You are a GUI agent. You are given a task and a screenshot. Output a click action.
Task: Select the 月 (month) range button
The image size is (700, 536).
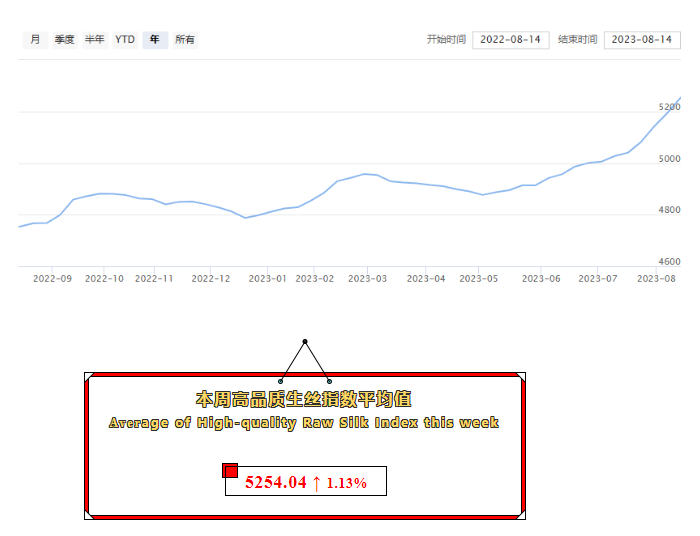click(35, 40)
